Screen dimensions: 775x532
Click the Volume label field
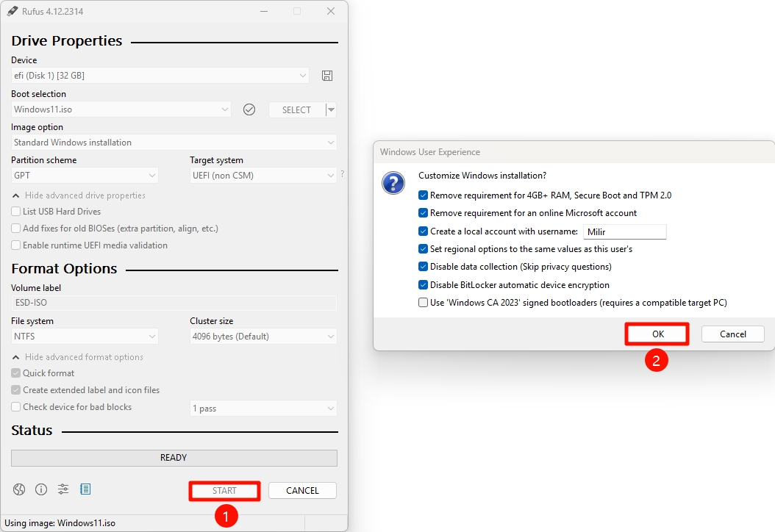[174, 303]
